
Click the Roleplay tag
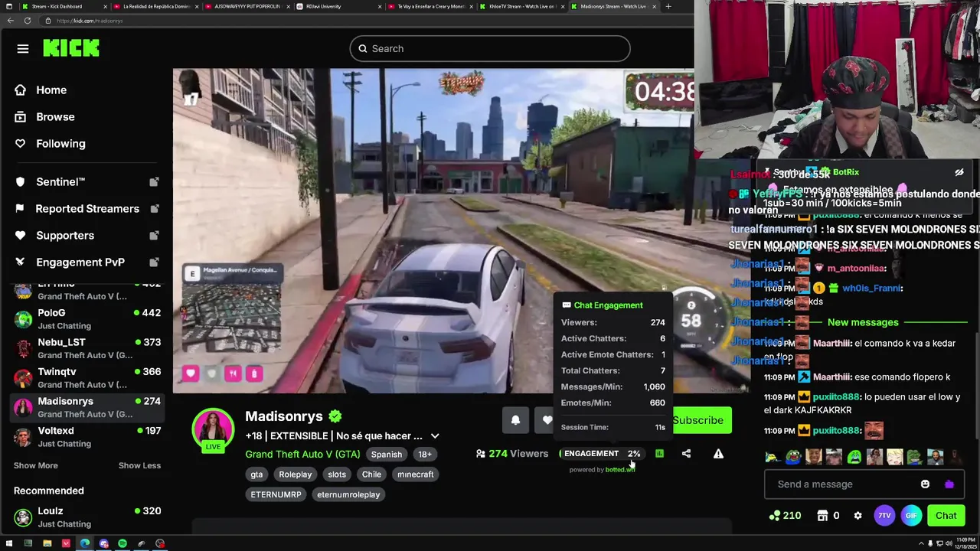[295, 474]
